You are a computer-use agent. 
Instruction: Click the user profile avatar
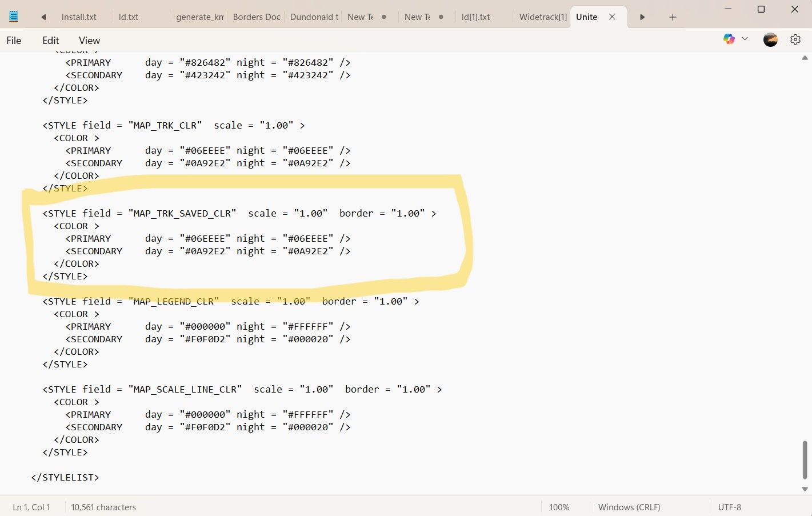770,39
